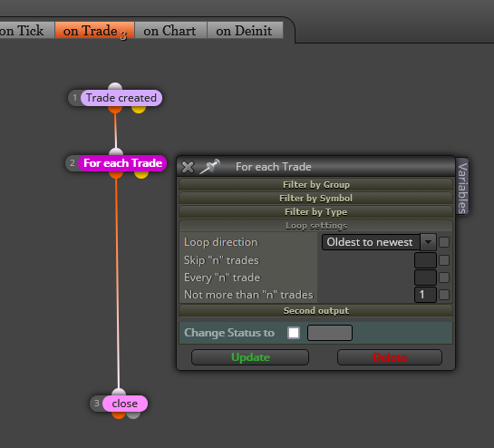Image resolution: width=494 pixels, height=448 pixels.
Task: Expand the Filter by Symbol section
Action: [x=316, y=199]
